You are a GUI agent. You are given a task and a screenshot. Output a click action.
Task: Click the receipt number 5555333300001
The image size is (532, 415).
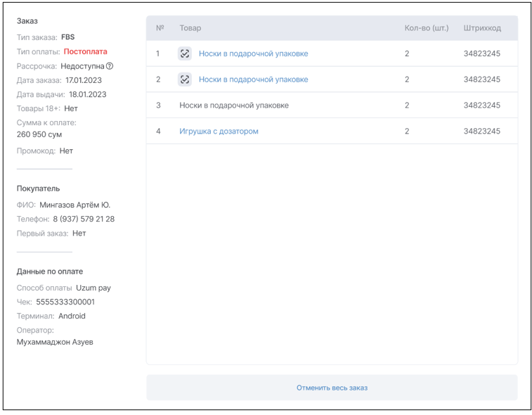65,302
